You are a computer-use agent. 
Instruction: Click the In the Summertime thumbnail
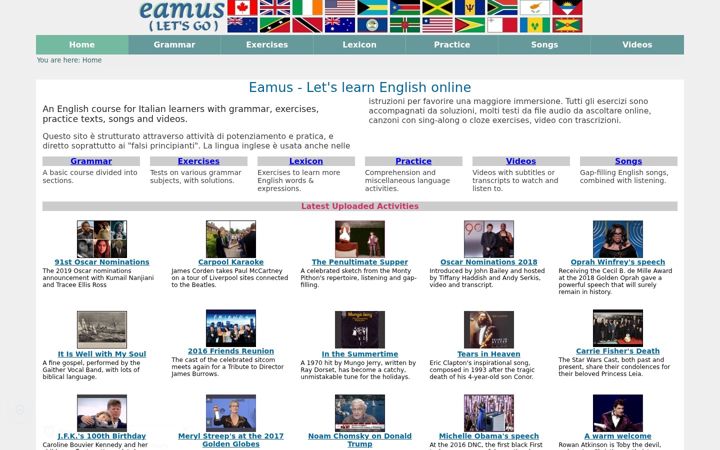[x=360, y=330]
